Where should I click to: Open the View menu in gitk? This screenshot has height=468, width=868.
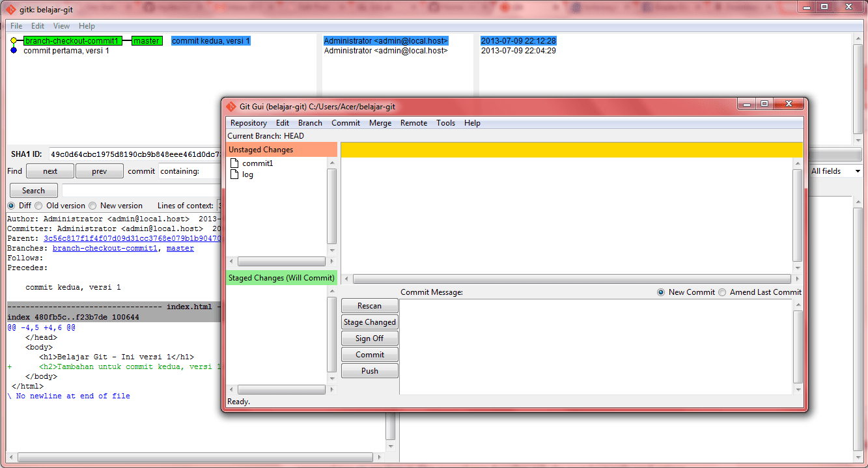pyautogui.click(x=61, y=26)
